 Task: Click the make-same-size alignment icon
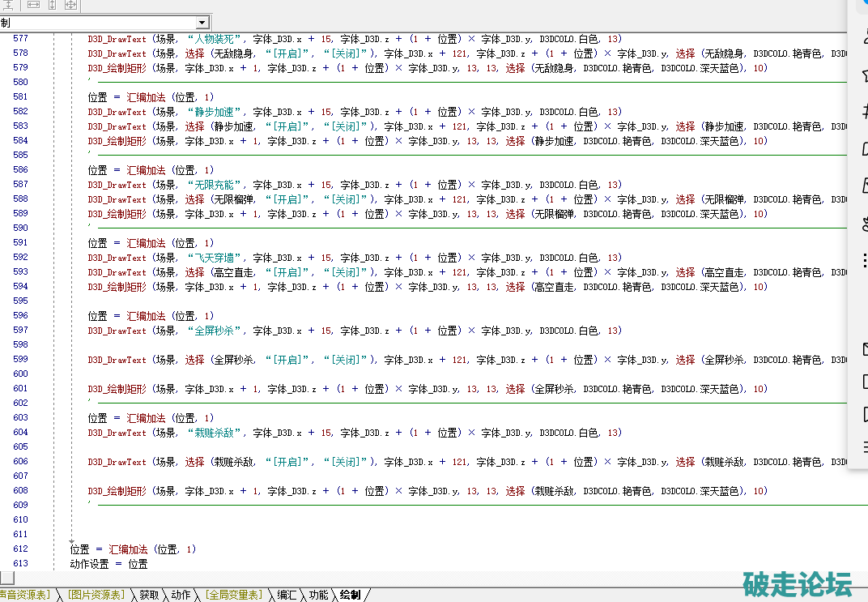(x=70, y=5)
